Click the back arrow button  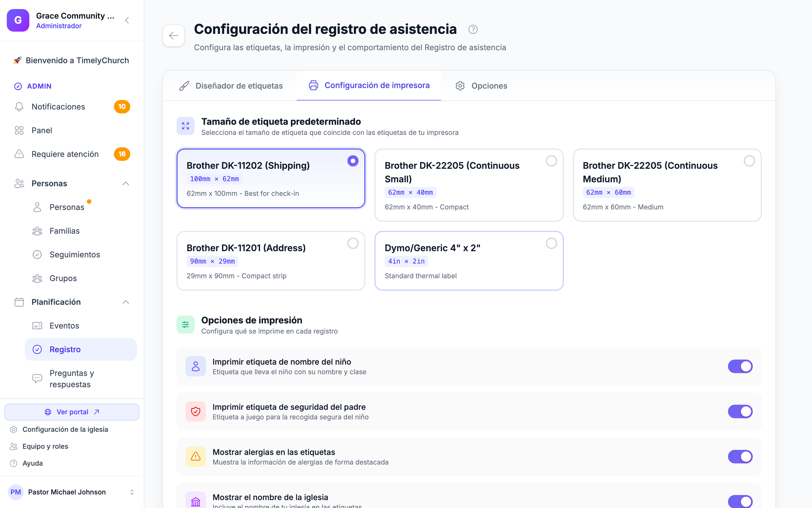[x=173, y=36]
